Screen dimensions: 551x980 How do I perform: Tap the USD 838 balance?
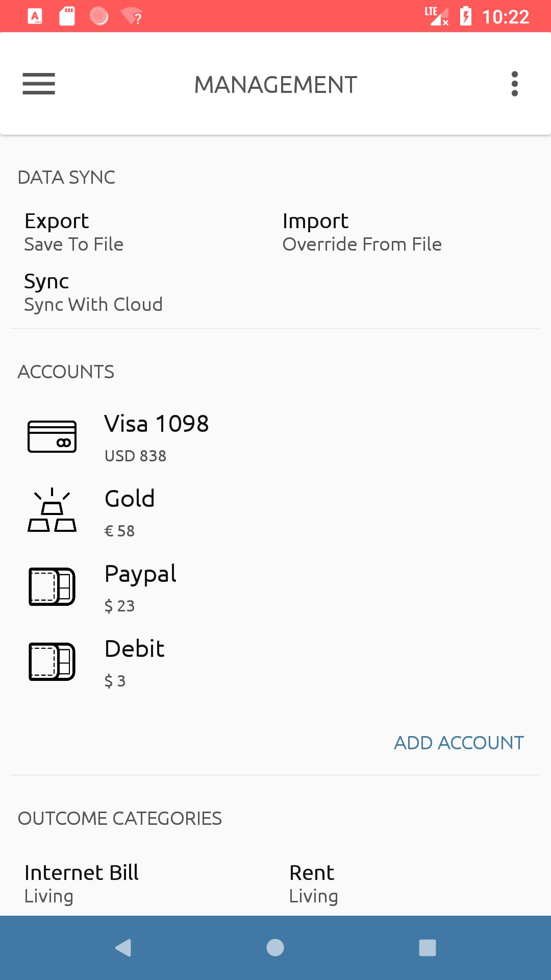coord(135,456)
